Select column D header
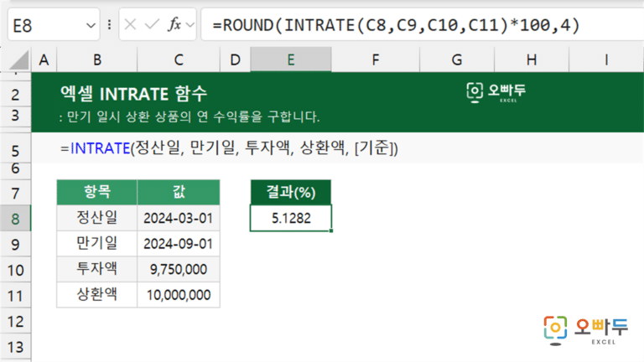Viewport: 644px width, 362px height. pos(235,60)
